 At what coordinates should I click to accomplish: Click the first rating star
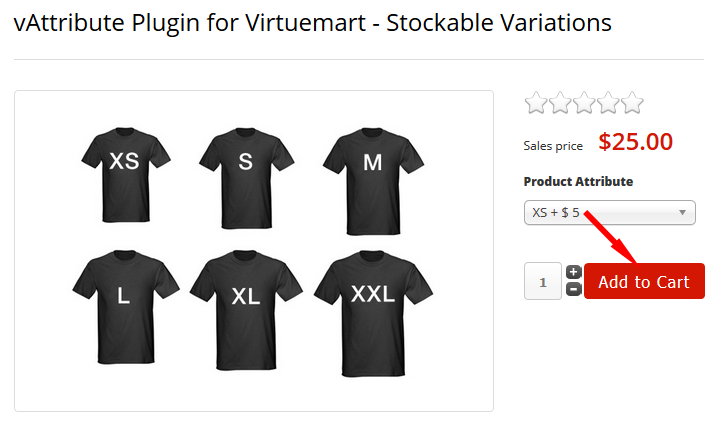pyautogui.click(x=536, y=103)
